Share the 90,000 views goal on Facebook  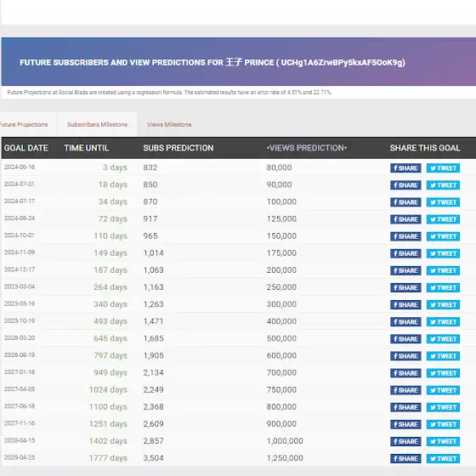[x=405, y=185]
